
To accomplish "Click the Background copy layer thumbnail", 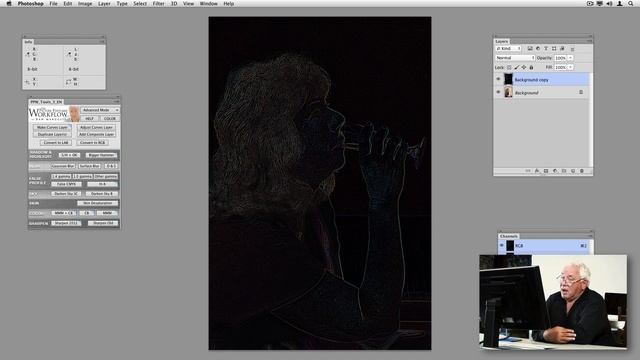I will pos(508,79).
